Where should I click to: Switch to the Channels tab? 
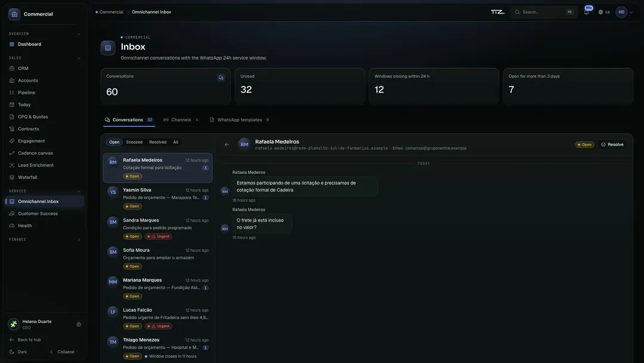click(x=181, y=120)
